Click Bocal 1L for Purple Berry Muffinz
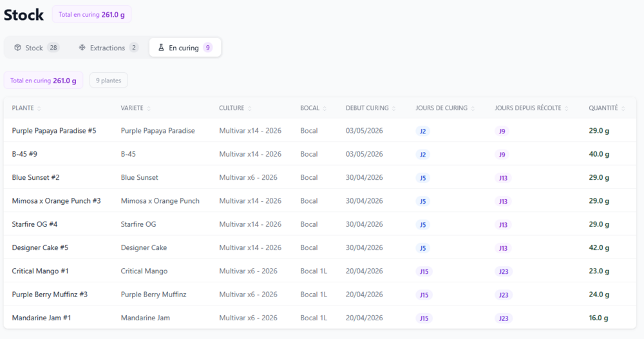 point(314,295)
